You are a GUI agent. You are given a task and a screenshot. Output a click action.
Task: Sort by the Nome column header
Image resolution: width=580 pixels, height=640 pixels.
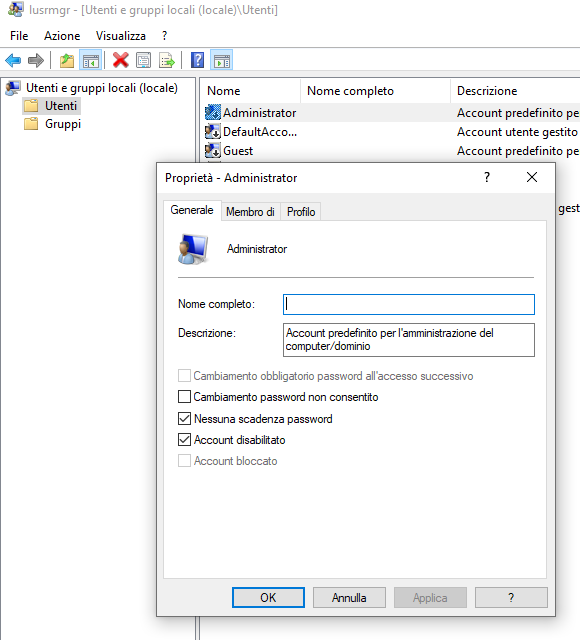tap(250, 91)
